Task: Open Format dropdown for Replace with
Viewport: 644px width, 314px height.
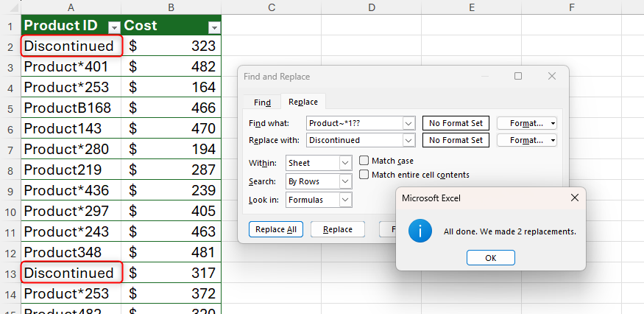Action: point(527,140)
